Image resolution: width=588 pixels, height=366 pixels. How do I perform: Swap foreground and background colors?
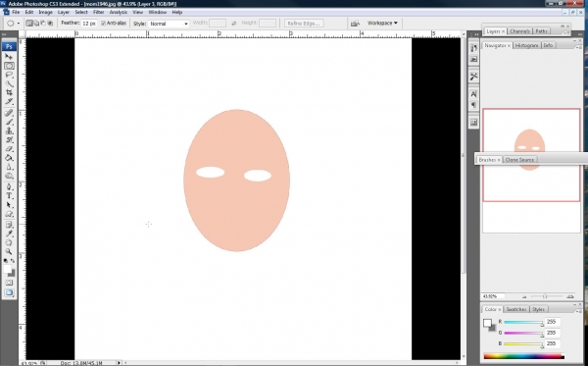pos(13,260)
